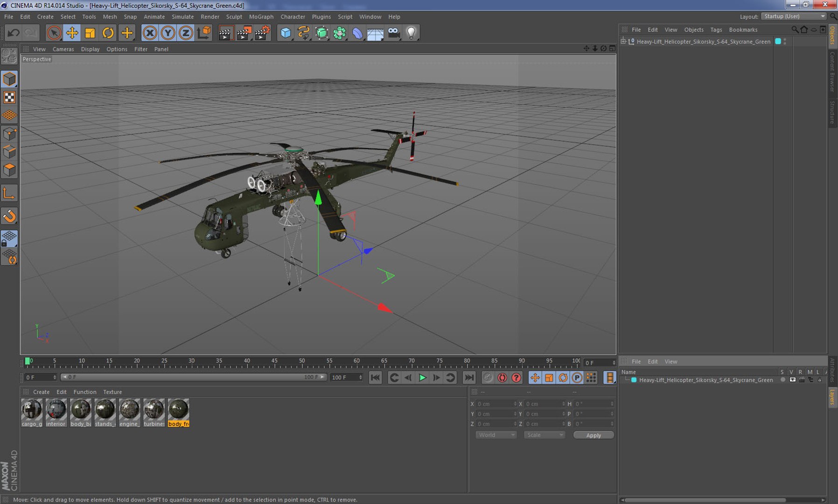Open the Scale mode dropdown

tap(545, 435)
